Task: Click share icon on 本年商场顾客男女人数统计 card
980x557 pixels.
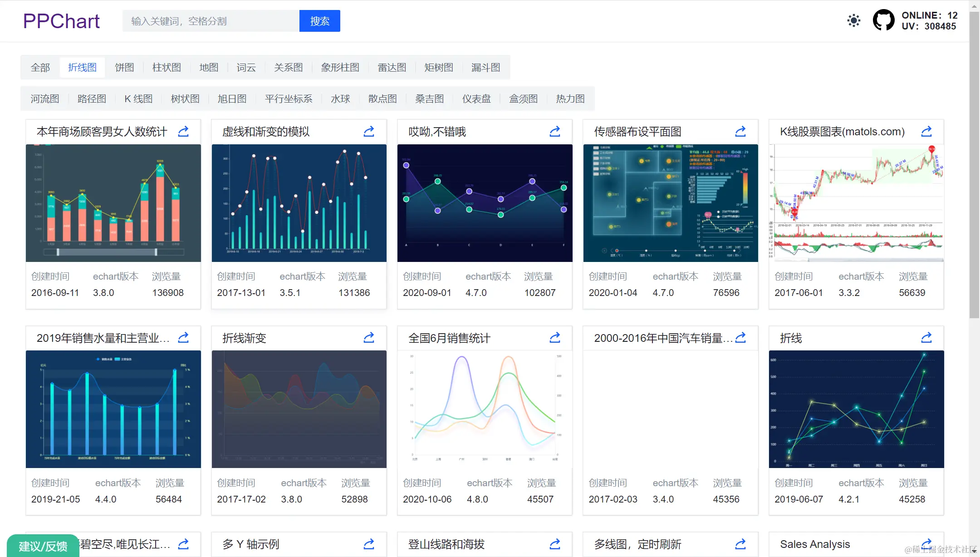Action: [x=183, y=132]
